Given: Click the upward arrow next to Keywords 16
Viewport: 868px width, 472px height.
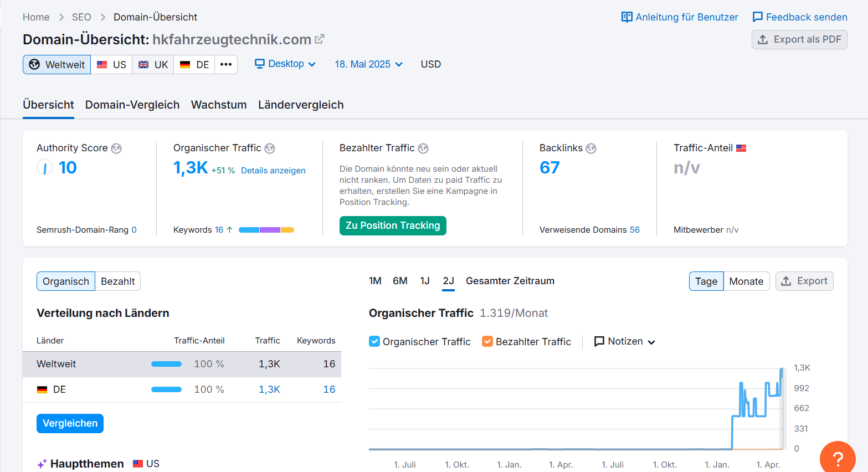Looking at the screenshot, I should pyautogui.click(x=229, y=229).
